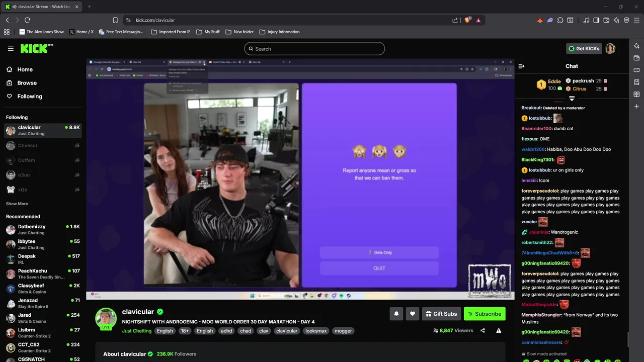Open The Alex Jones Show bookmark
The image size is (644, 362).
[41, 32]
